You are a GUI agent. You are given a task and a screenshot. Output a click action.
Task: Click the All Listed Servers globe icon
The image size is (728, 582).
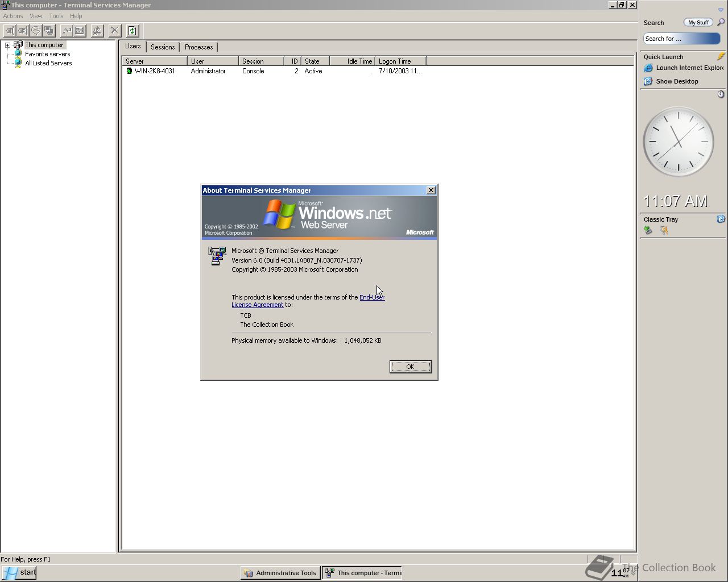tap(18, 63)
